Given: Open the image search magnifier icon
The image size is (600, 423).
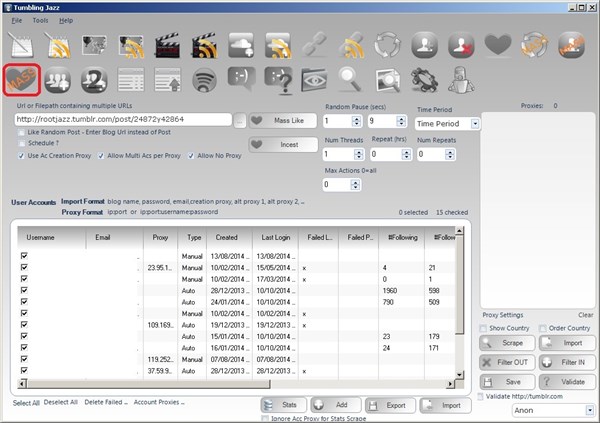Looking at the screenshot, I should coord(388,80).
